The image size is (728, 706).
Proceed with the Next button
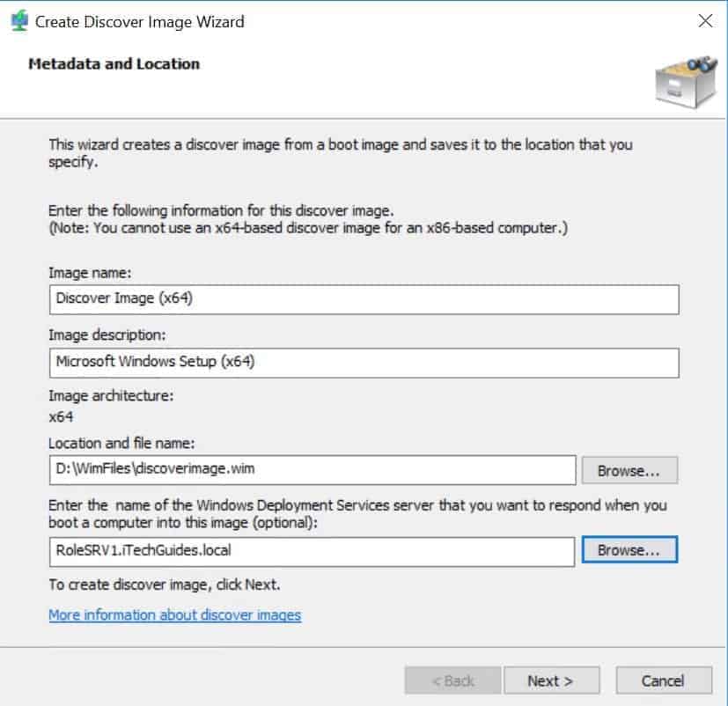[x=552, y=680]
